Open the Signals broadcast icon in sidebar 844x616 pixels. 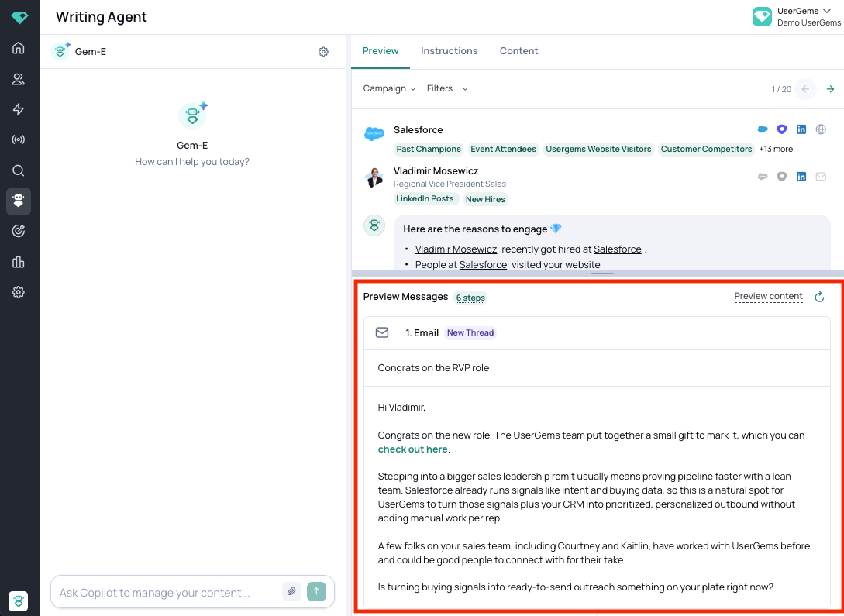[x=19, y=140]
